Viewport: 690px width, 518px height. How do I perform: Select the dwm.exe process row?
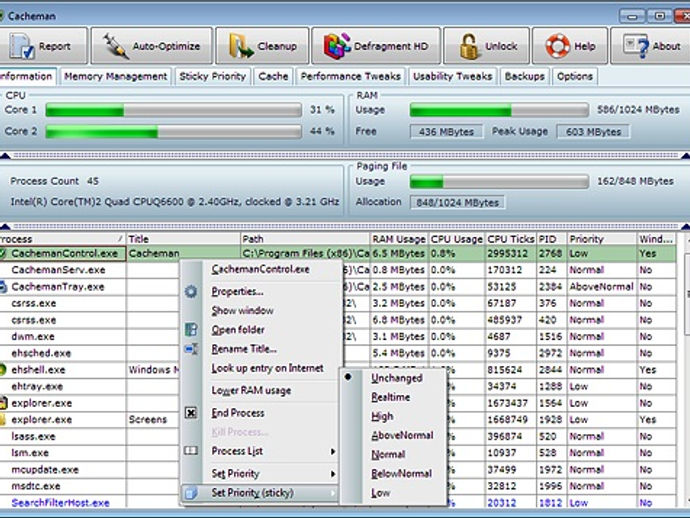pyautogui.click(x=338, y=337)
